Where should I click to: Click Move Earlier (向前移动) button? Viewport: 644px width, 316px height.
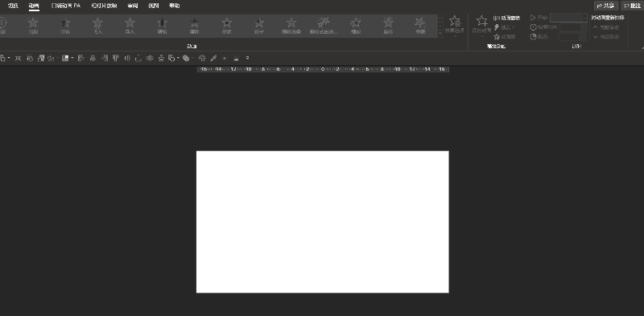pyautogui.click(x=606, y=27)
